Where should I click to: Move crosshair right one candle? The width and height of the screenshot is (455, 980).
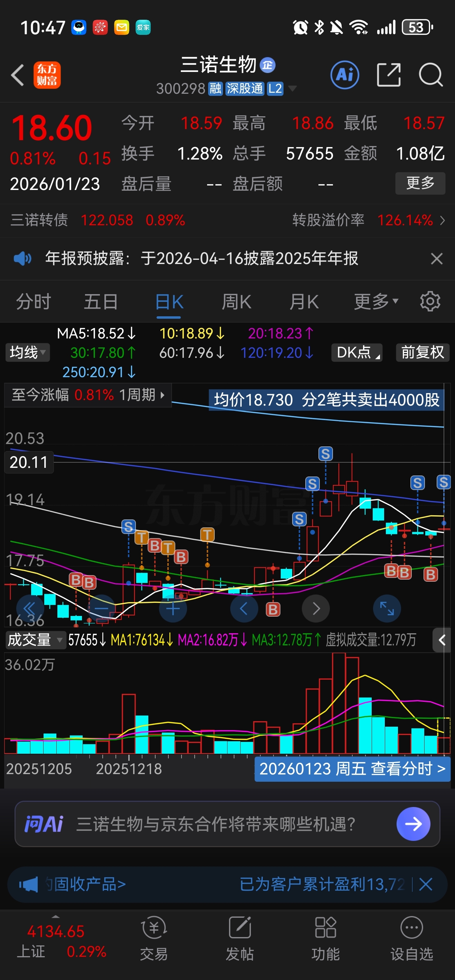click(x=316, y=608)
